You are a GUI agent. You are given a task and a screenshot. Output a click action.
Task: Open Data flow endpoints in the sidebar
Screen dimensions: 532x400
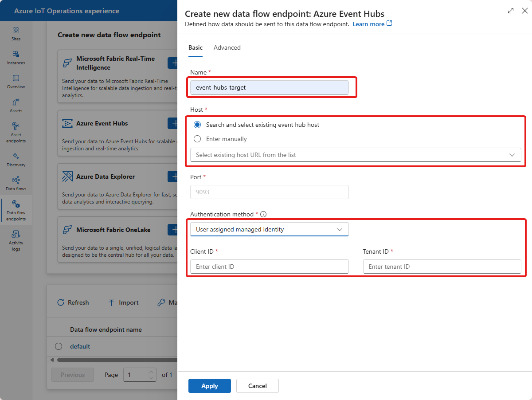(16, 210)
